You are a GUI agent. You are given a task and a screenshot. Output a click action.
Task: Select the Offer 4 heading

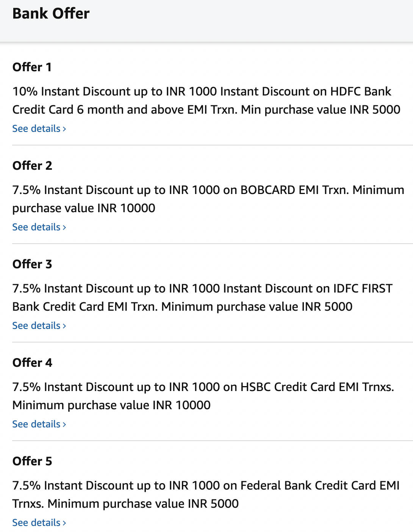32,363
